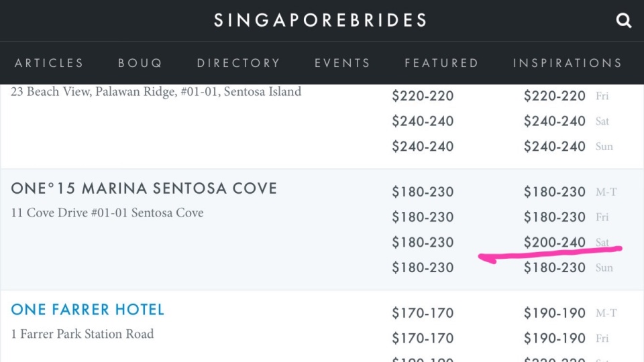The height and width of the screenshot is (362, 644).
Task: Click 1 Farrer Park Station Road address
Action: pos(82,334)
